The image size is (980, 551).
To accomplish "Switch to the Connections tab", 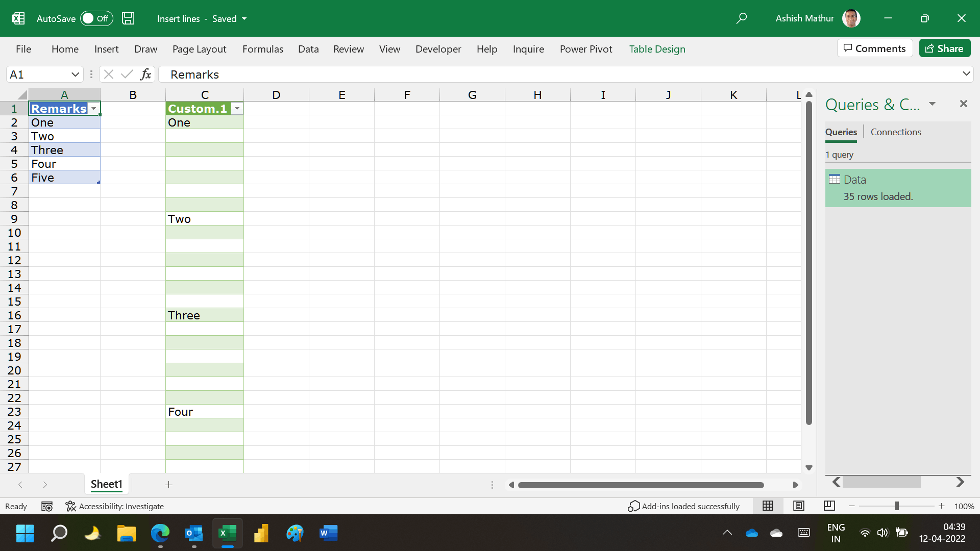I will (895, 132).
